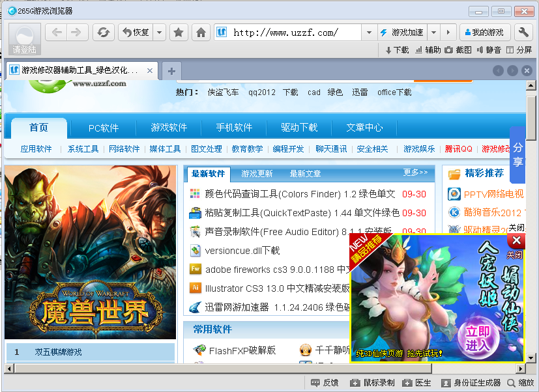
Task: Click the 图文处理 category link
Action: (x=206, y=149)
